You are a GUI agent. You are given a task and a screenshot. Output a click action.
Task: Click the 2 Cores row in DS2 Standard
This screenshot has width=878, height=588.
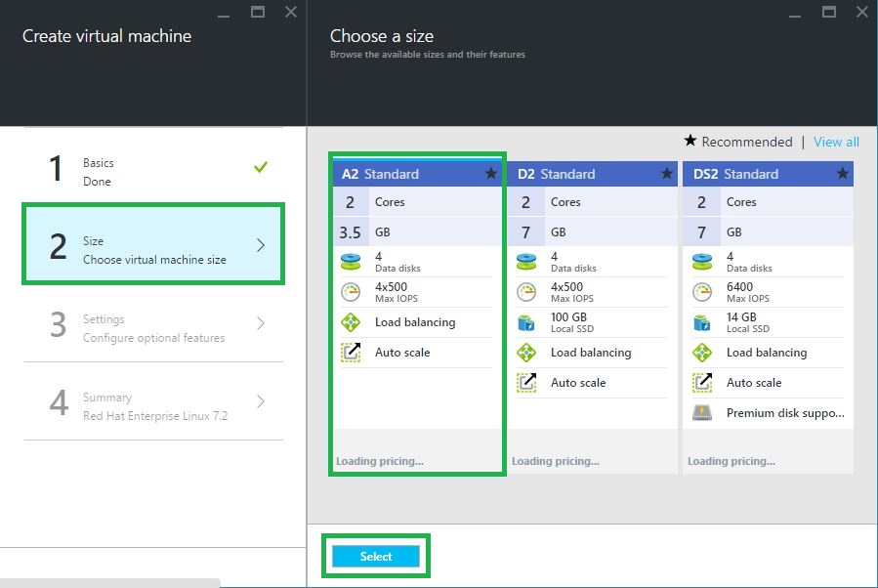(x=769, y=201)
